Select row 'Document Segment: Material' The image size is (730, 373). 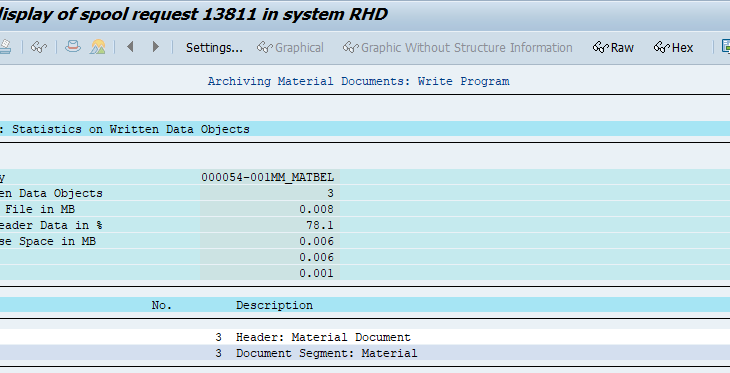click(365, 353)
